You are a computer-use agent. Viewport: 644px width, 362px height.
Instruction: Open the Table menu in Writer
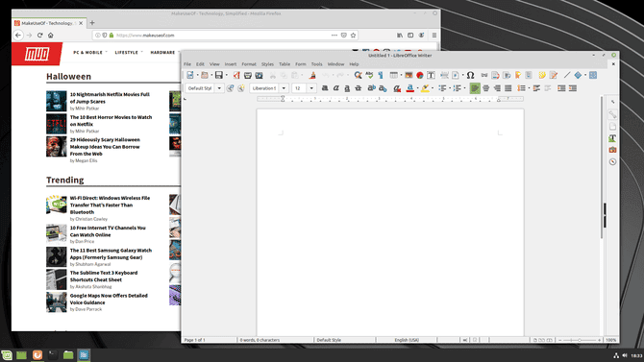pyautogui.click(x=285, y=64)
